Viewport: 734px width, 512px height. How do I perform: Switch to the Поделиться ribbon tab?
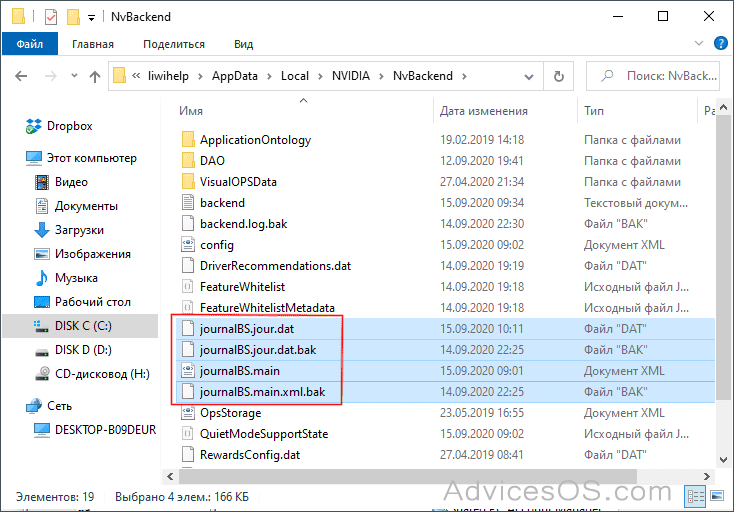174,44
